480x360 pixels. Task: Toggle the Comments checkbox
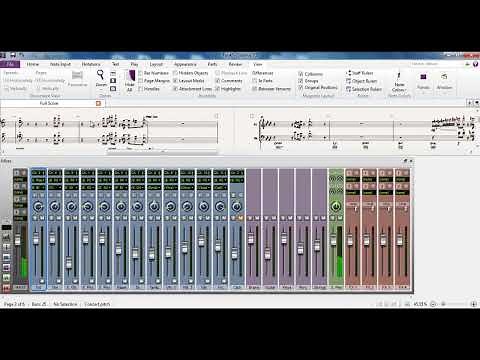(x=218, y=81)
